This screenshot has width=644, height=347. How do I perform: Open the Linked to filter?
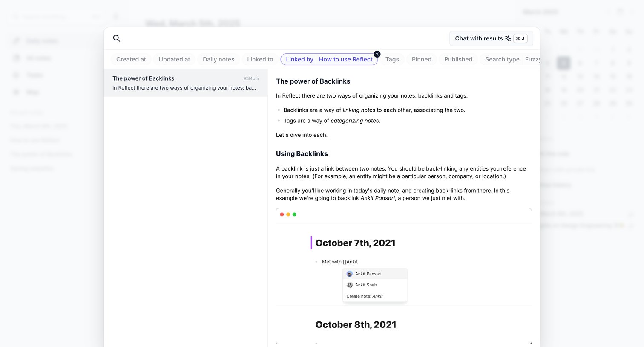(x=260, y=59)
